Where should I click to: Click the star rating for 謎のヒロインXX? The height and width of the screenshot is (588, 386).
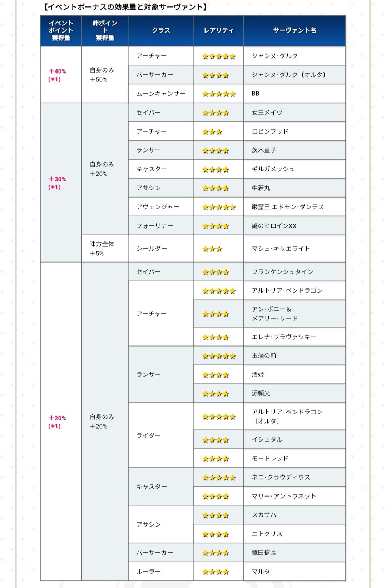point(216,226)
